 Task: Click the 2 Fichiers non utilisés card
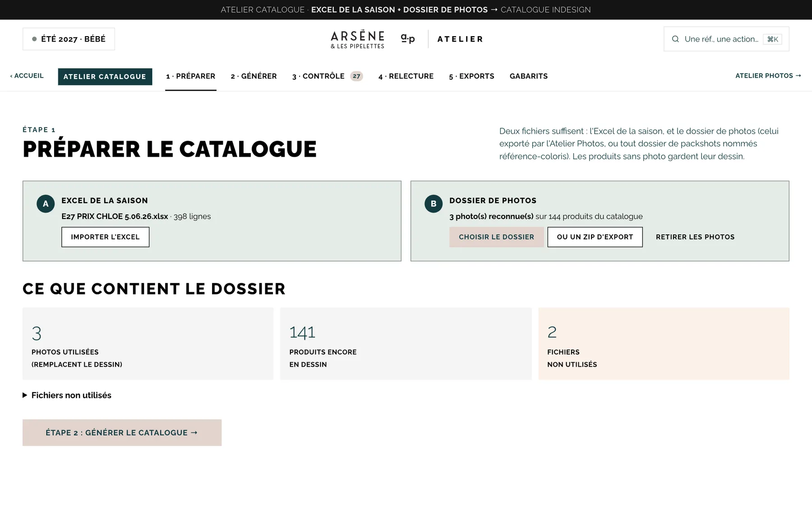tap(664, 344)
